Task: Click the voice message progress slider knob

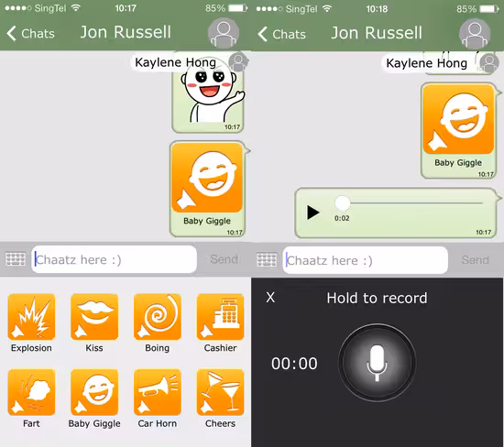Action: coord(343,202)
